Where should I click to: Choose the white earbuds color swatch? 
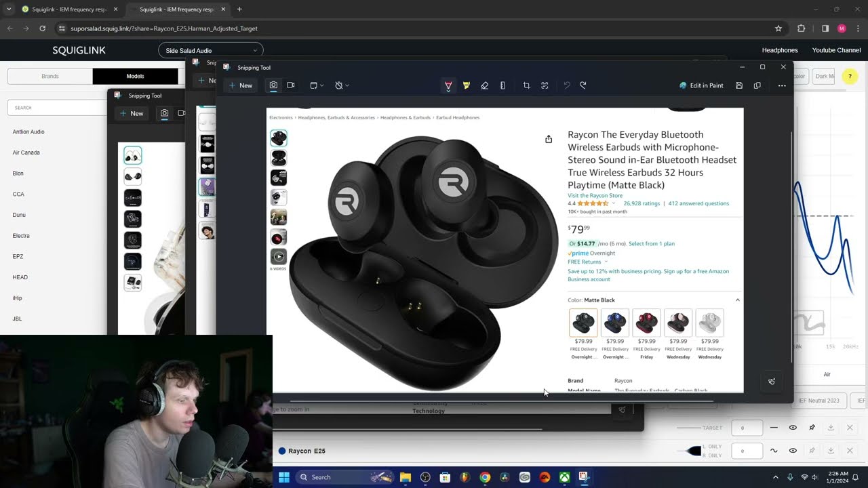(710, 323)
